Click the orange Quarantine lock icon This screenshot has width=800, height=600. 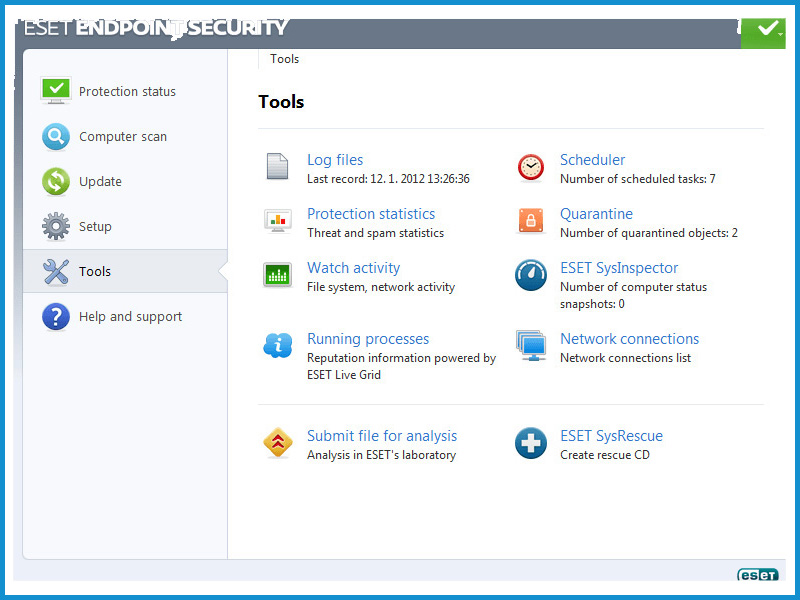531,220
